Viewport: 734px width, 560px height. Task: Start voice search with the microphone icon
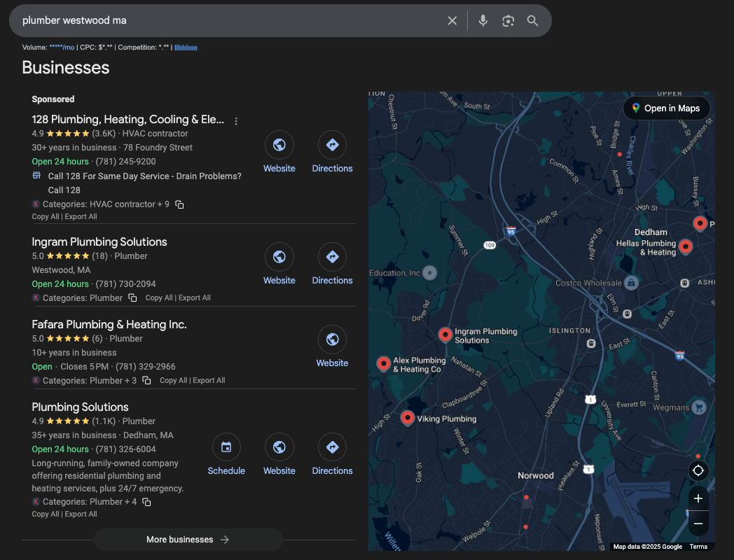pyautogui.click(x=483, y=20)
